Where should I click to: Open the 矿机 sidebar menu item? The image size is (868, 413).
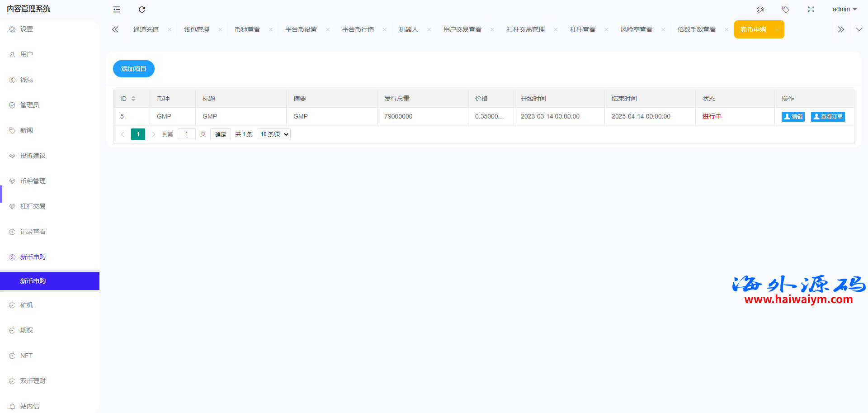[x=27, y=305]
